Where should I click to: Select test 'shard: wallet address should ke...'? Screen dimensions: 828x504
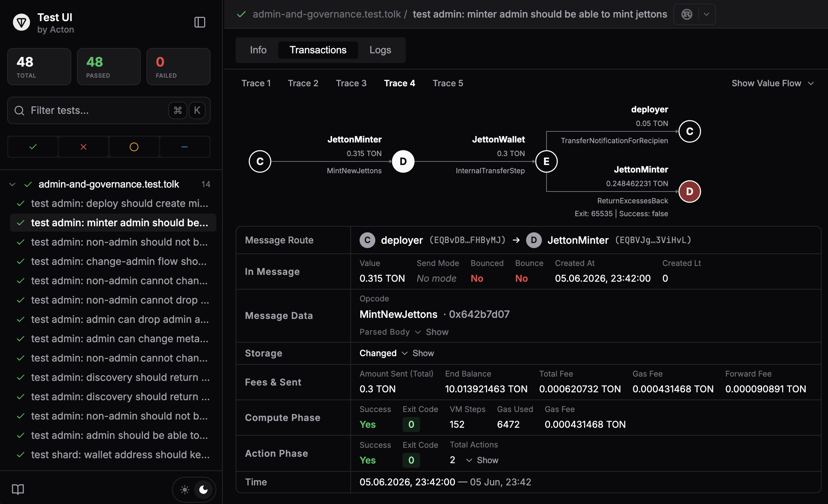click(113, 455)
